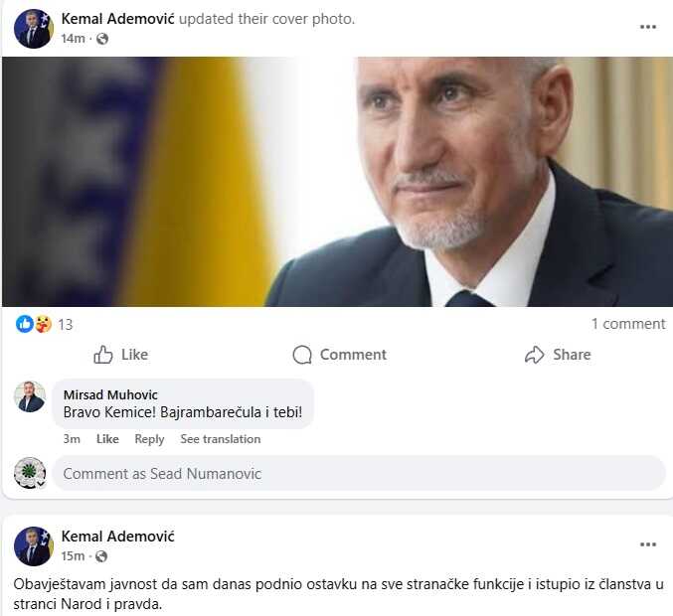Image resolution: width=673 pixels, height=616 pixels.
Task: Click the Share arrow icon
Action: tap(535, 355)
